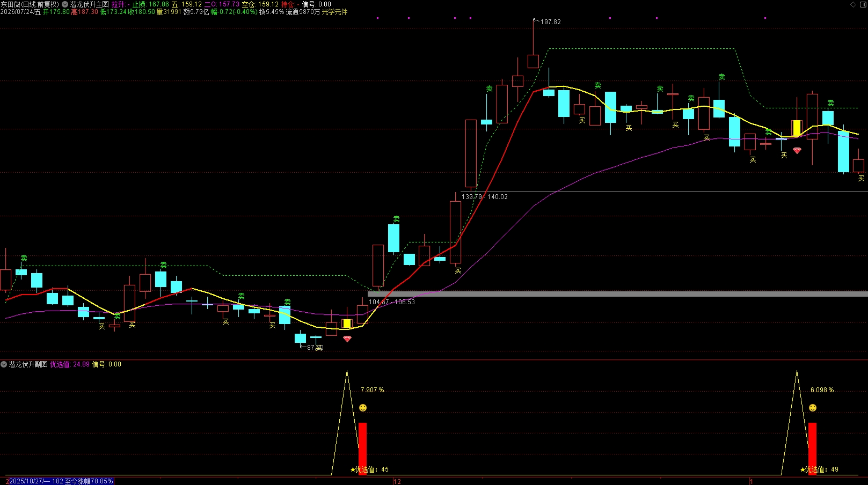Click the month 12 marker on time axis
This screenshot has height=485, width=868.
point(397,481)
